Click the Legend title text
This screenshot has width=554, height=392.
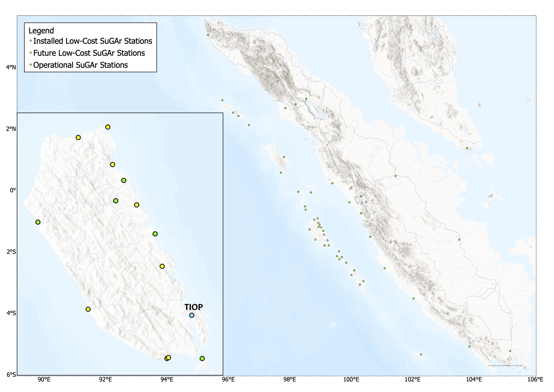[41, 31]
